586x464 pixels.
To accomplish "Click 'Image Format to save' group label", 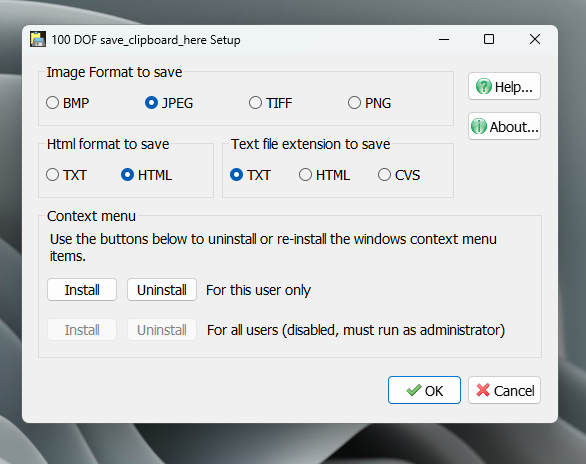I will point(114,72).
